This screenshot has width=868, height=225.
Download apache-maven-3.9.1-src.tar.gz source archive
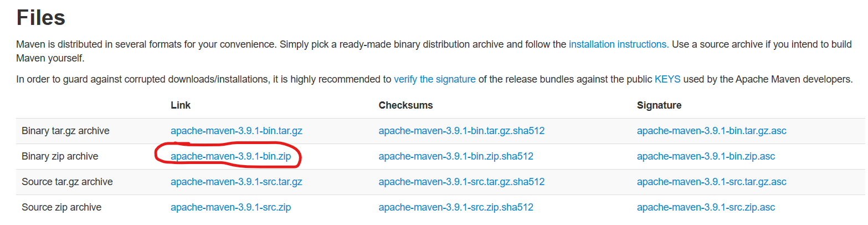(x=236, y=182)
